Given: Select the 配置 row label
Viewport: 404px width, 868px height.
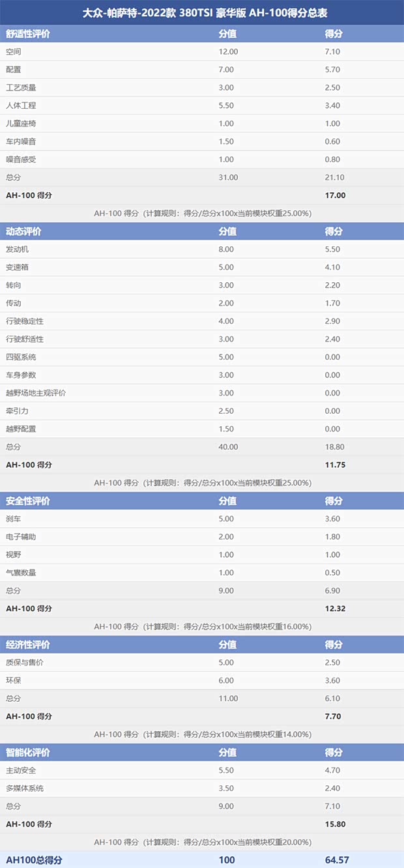Looking at the screenshot, I should pos(14,70).
